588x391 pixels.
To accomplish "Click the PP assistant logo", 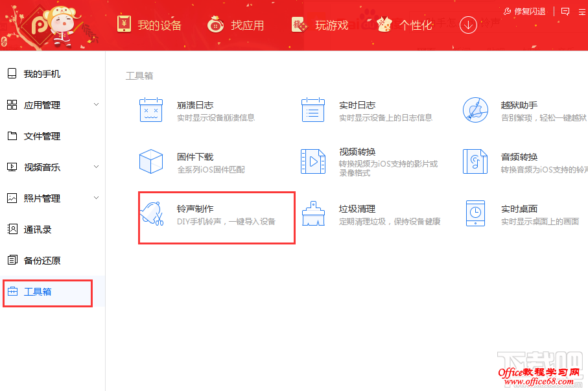I will coord(40,25).
